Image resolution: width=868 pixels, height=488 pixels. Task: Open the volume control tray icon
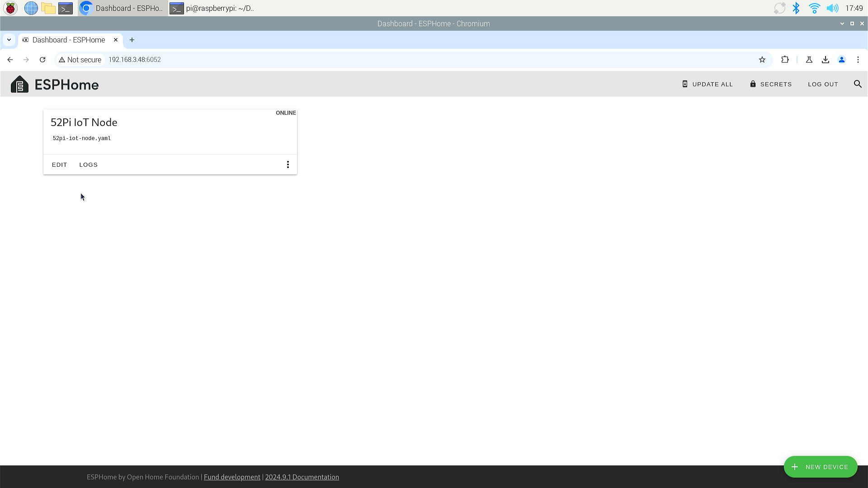click(832, 8)
